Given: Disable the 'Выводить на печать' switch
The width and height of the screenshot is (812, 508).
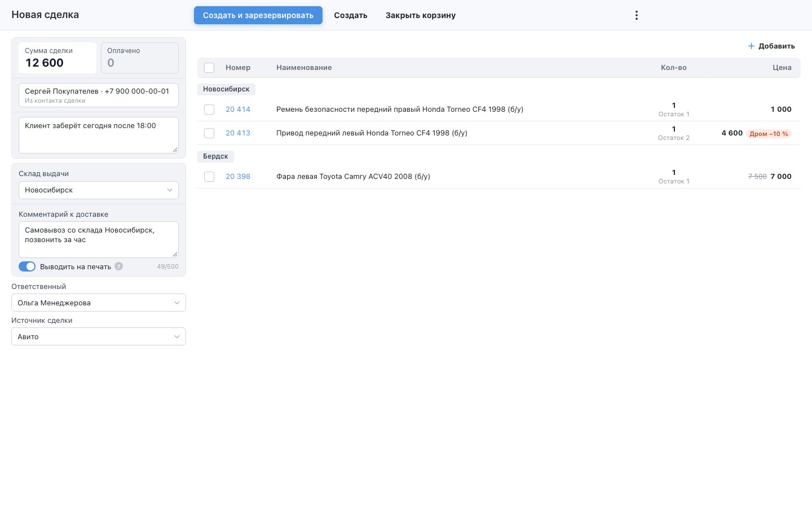Looking at the screenshot, I should [27, 266].
